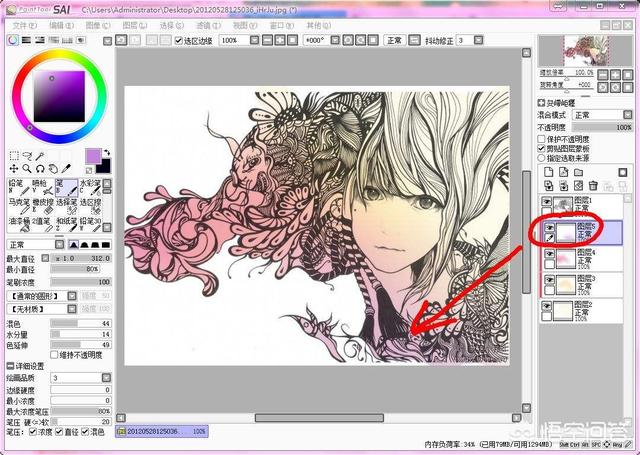Click the navigator preview thumbnail
The height and width of the screenshot is (455, 640).
click(586, 51)
